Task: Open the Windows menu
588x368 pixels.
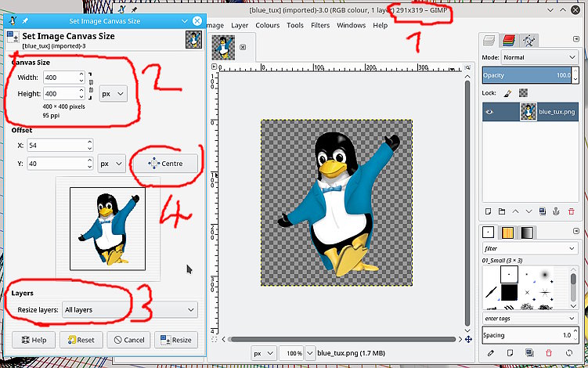Action: 351,25
